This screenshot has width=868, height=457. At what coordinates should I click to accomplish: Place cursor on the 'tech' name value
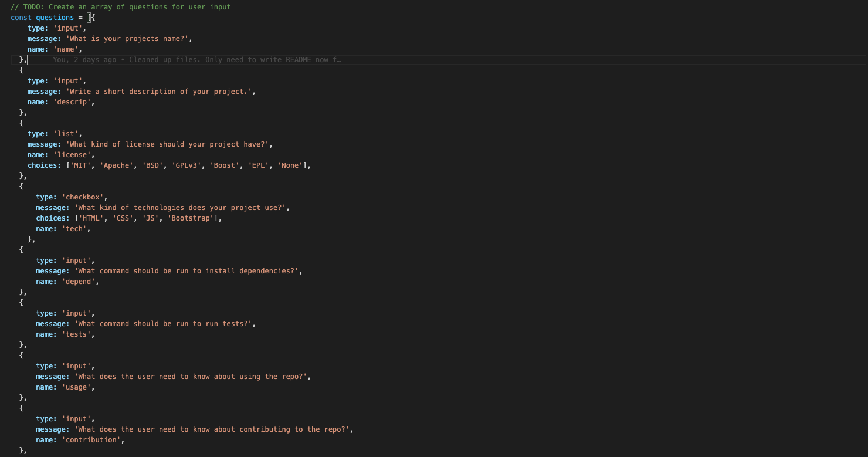pyautogui.click(x=75, y=228)
